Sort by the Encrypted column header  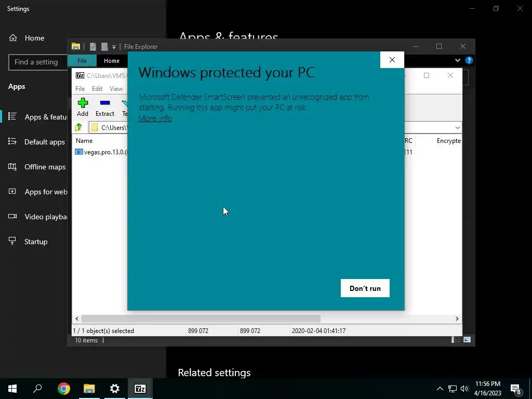[448, 140]
